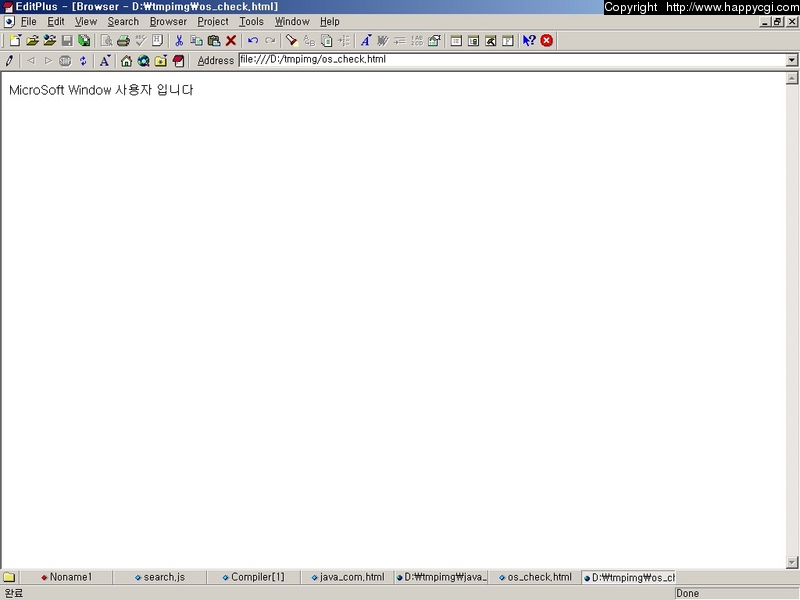The height and width of the screenshot is (600, 800).
Task: Switch to the Compiler[1] document tab
Action: coord(253,577)
